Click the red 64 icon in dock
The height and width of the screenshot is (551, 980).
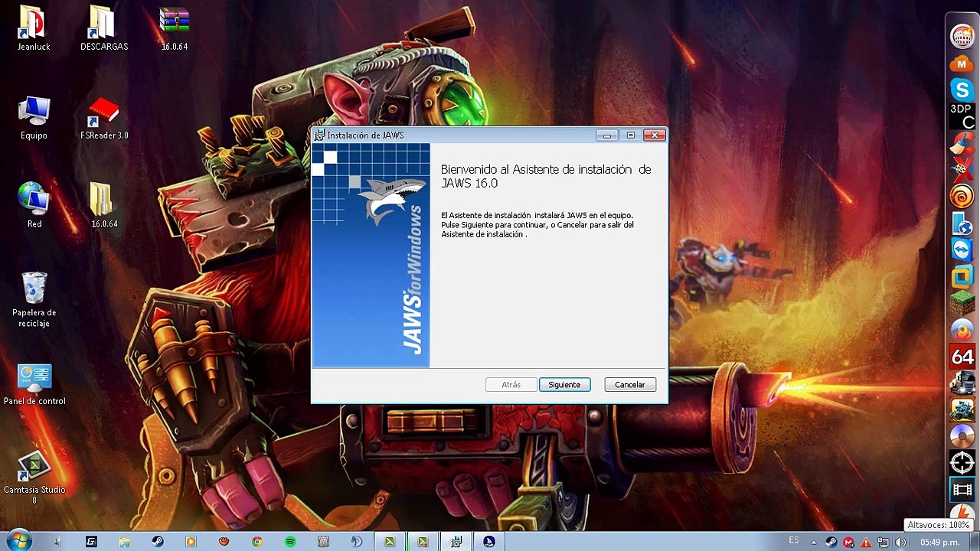962,357
